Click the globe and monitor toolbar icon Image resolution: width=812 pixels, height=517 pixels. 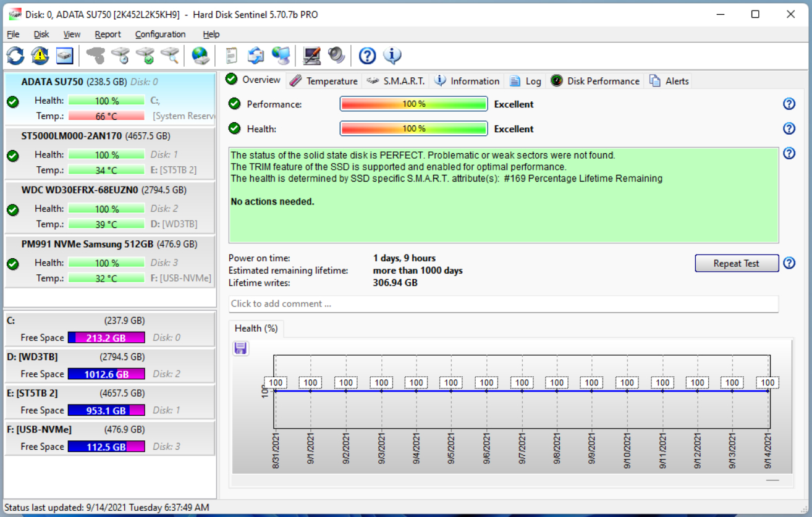281,56
